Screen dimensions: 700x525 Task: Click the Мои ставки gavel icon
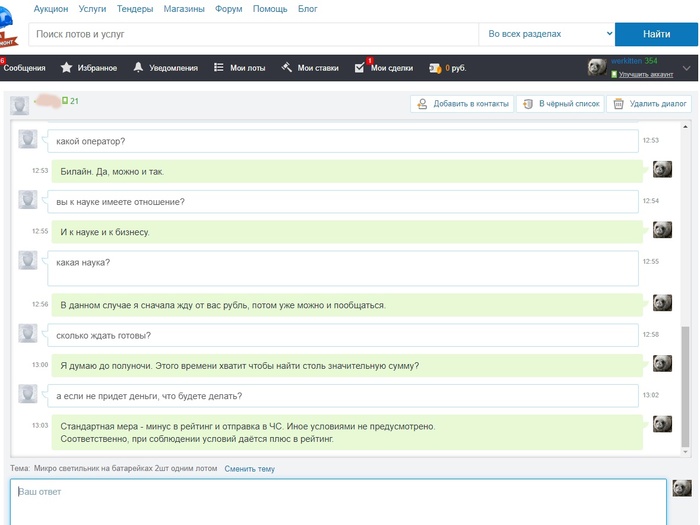(286, 68)
